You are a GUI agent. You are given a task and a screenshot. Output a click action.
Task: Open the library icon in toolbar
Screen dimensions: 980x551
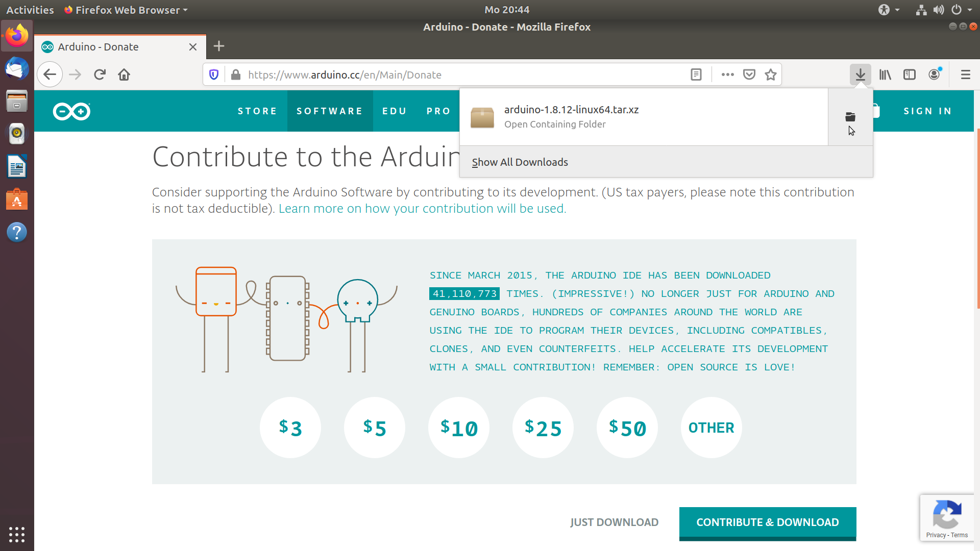(x=885, y=74)
